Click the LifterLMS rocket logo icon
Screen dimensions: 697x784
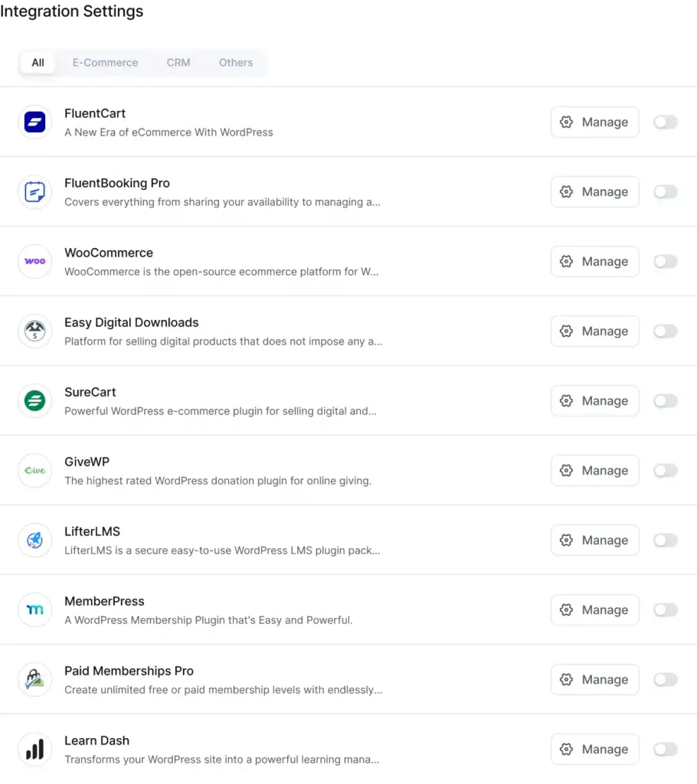(34, 540)
